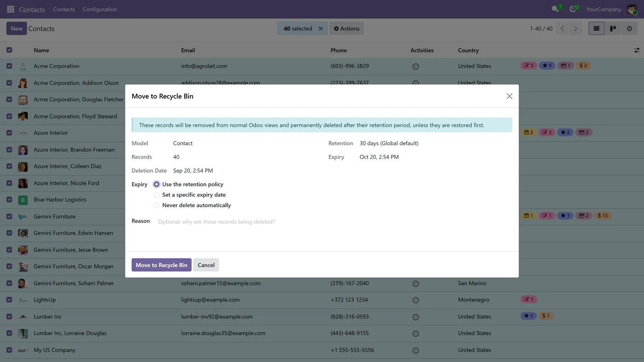Screen dimensions: 644x362
Task: Select Never delete automatically option
Action: 156,205
